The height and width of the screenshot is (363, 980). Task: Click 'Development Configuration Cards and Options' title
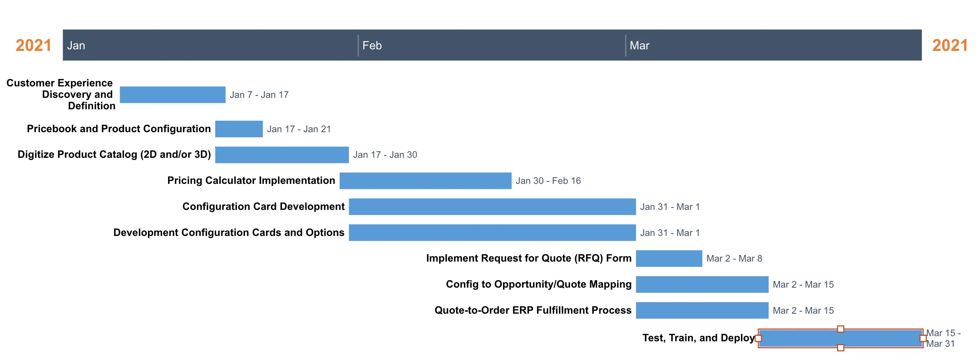tap(229, 233)
